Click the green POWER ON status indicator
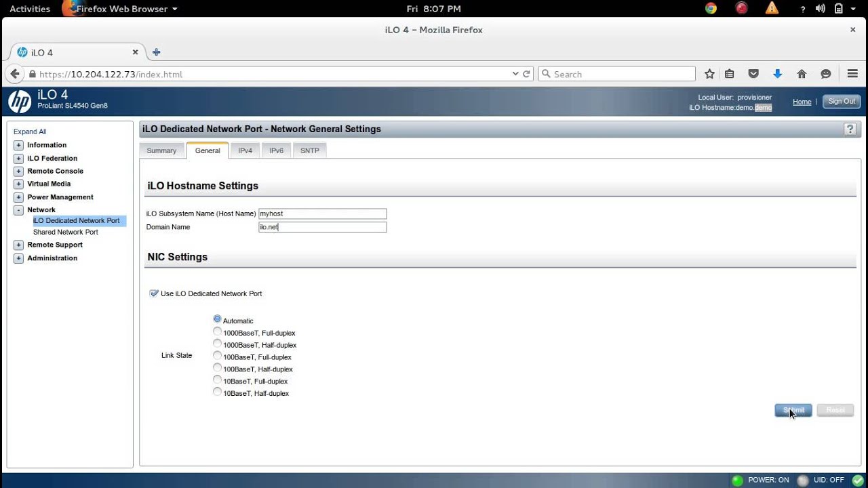 (x=737, y=480)
